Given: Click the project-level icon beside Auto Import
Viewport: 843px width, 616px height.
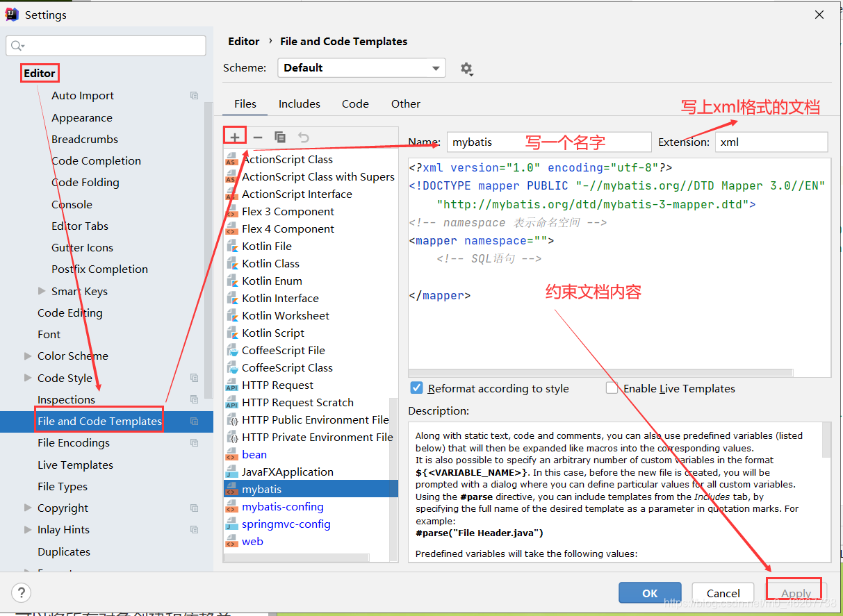Looking at the screenshot, I should click(194, 96).
